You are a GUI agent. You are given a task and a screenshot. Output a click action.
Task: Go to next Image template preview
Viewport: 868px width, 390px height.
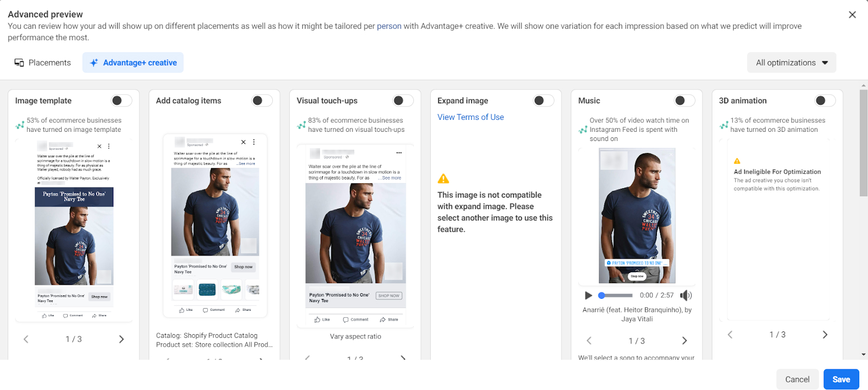click(x=122, y=339)
